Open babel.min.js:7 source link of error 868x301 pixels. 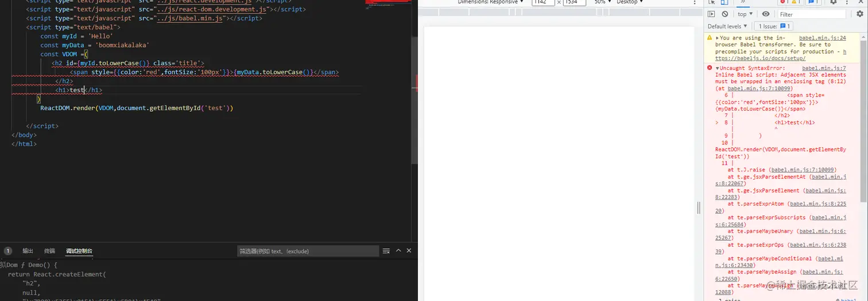[x=824, y=68]
